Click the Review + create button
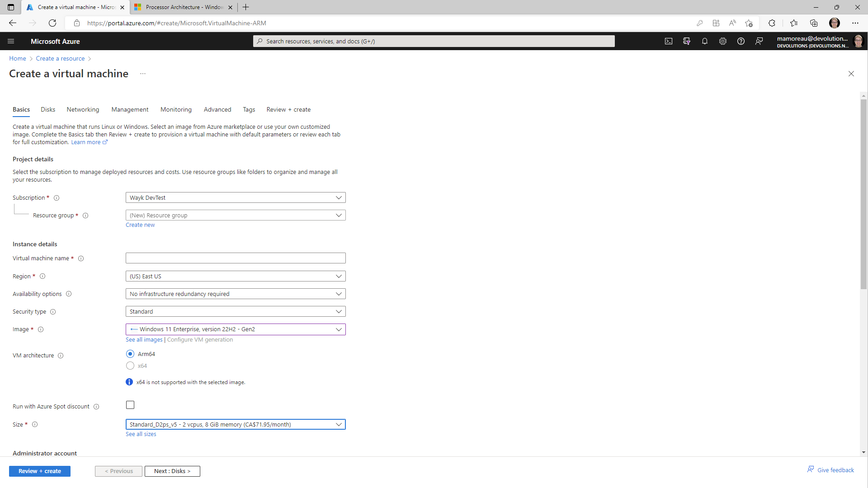Screen dimensions: 868x488 tap(40, 471)
